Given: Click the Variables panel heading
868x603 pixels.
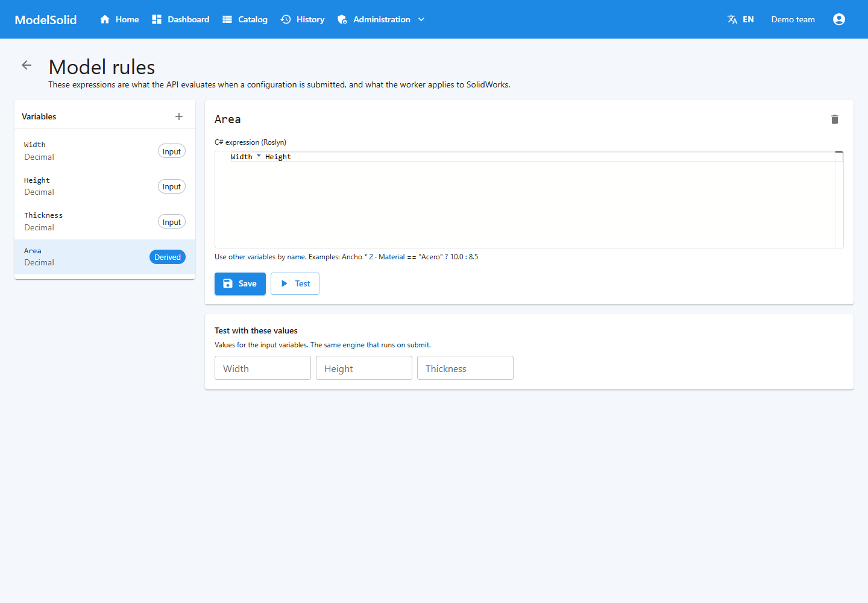Looking at the screenshot, I should 39,116.
